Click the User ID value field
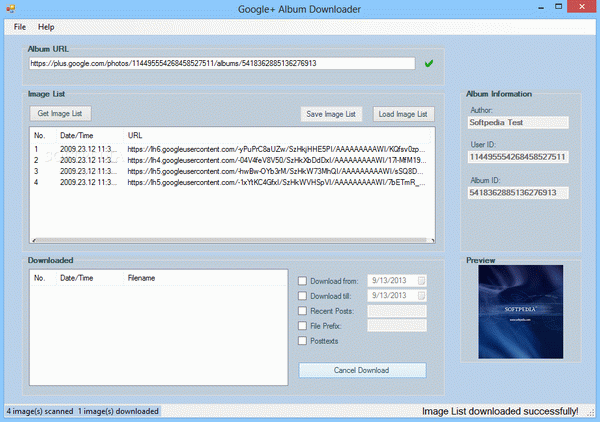This screenshot has height=422, width=600. (x=518, y=157)
